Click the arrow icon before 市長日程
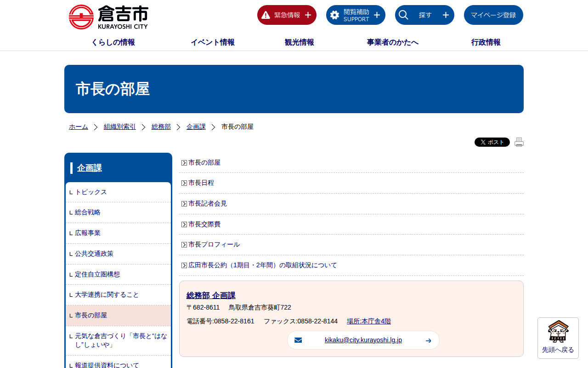The width and height of the screenshot is (588, 368). (184, 183)
